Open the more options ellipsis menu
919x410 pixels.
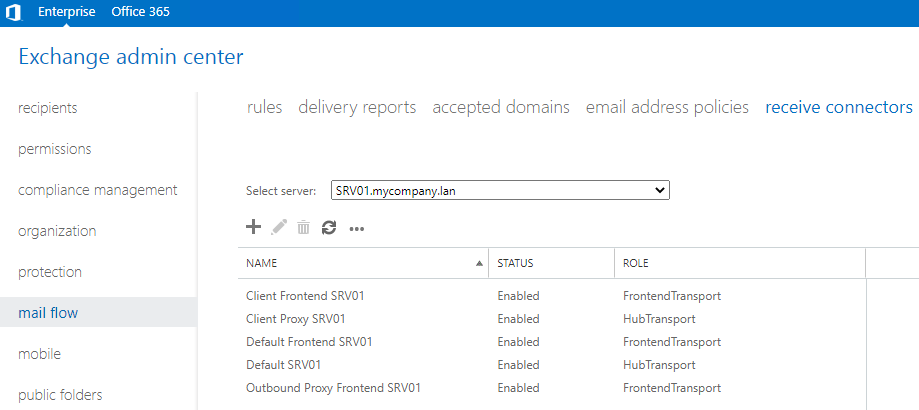(356, 229)
